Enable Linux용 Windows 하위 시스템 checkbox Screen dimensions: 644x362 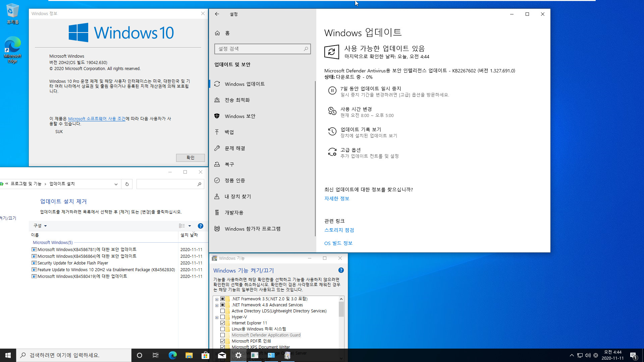[222, 329]
